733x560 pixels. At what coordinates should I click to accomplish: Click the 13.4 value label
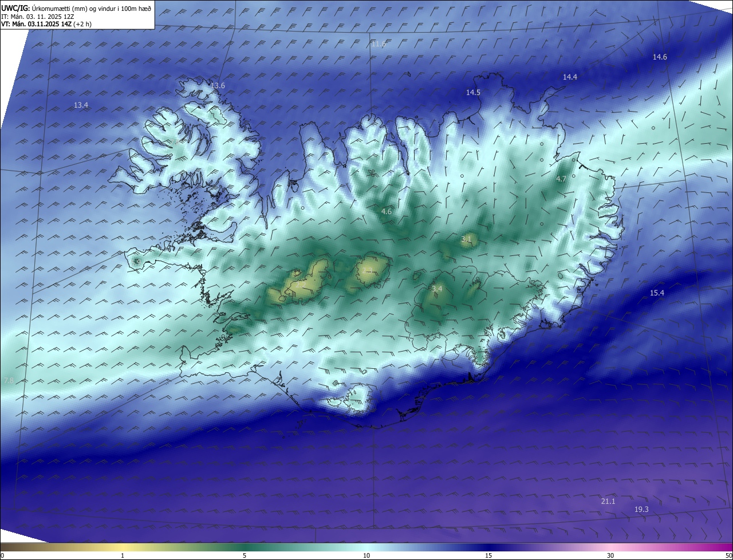click(x=81, y=105)
